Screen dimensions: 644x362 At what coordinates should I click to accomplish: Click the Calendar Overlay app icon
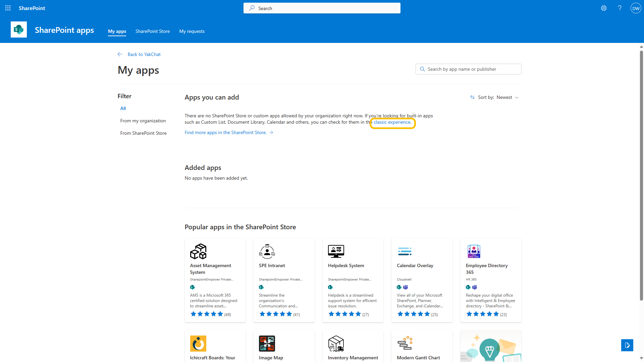pyautogui.click(x=405, y=251)
